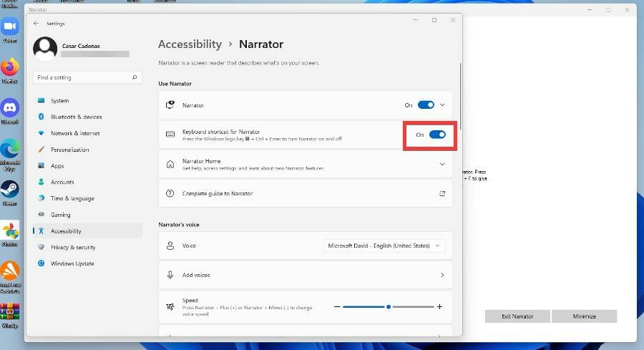This screenshot has height=350, width=644.
Task: Increase voice speed with plus button
Action: tap(439, 307)
